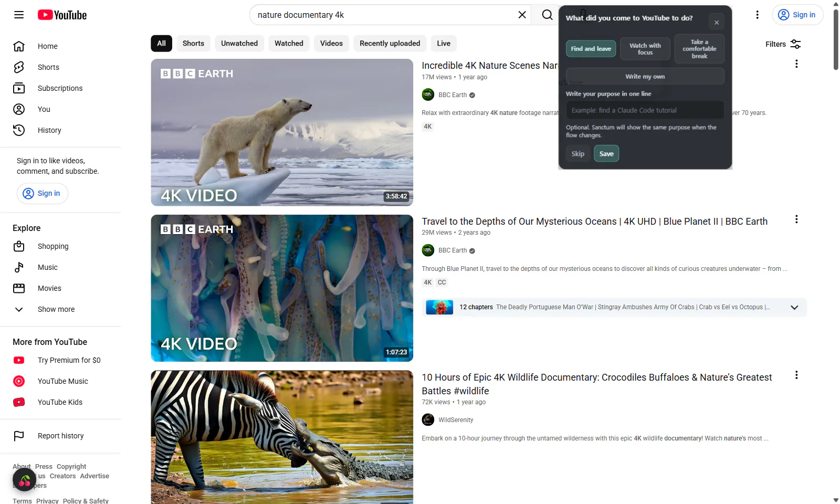Open BBC Earth channel on first result
This screenshot has width=840, height=504.
453,95
